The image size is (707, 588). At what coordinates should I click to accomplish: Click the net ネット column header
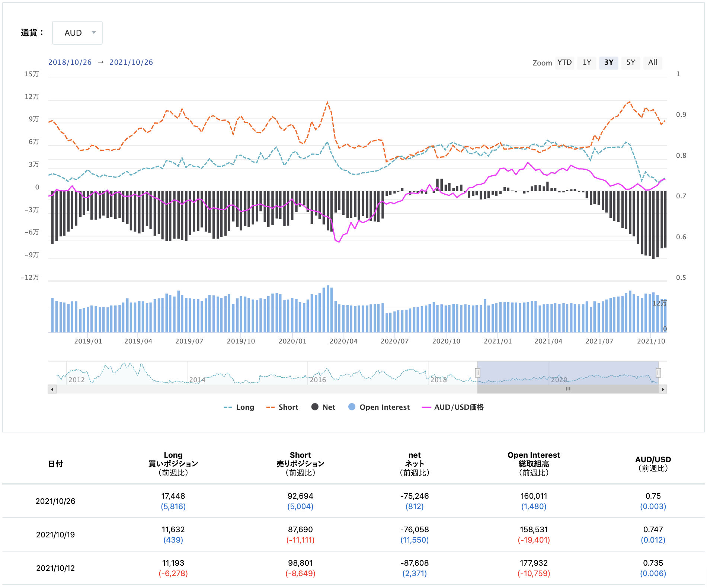pyautogui.click(x=415, y=464)
